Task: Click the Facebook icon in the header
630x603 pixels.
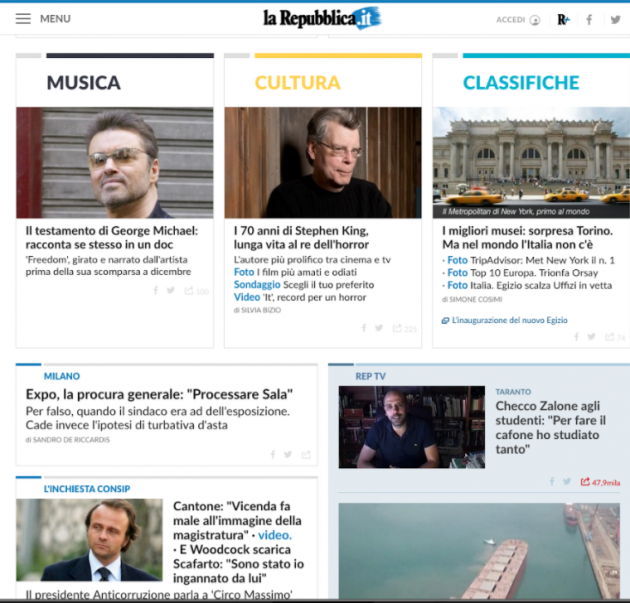Action: click(589, 20)
